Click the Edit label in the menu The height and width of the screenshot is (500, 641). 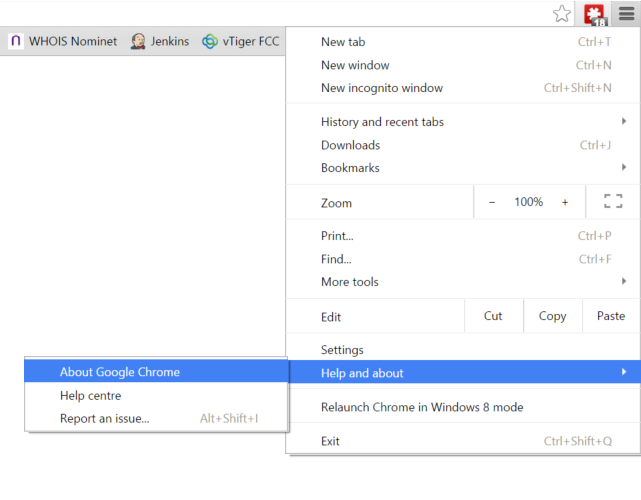tap(331, 317)
